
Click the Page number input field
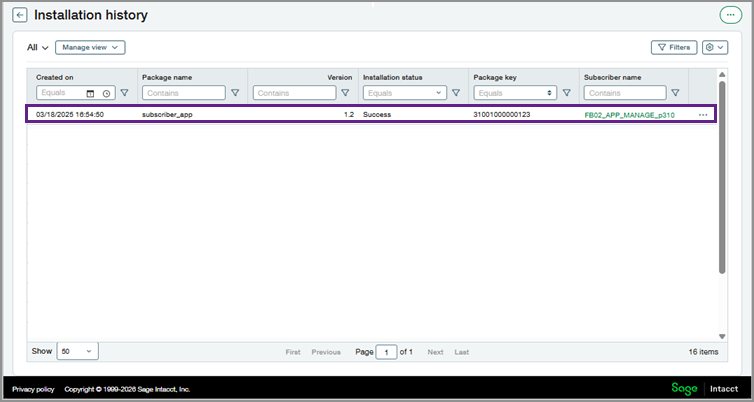click(386, 352)
